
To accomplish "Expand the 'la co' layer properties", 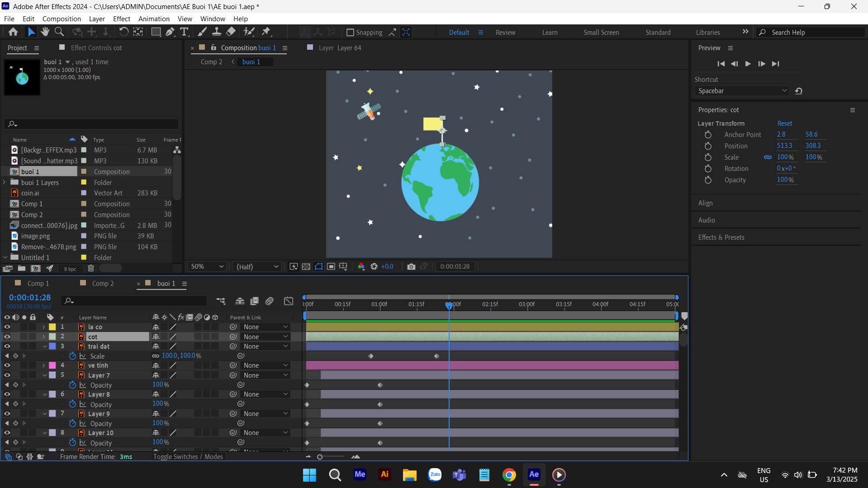I will tap(44, 327).
